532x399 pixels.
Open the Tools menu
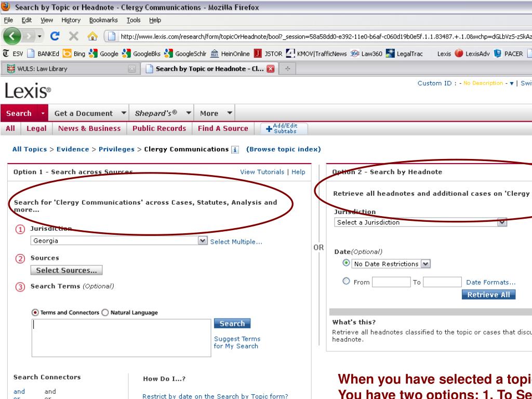134,20
